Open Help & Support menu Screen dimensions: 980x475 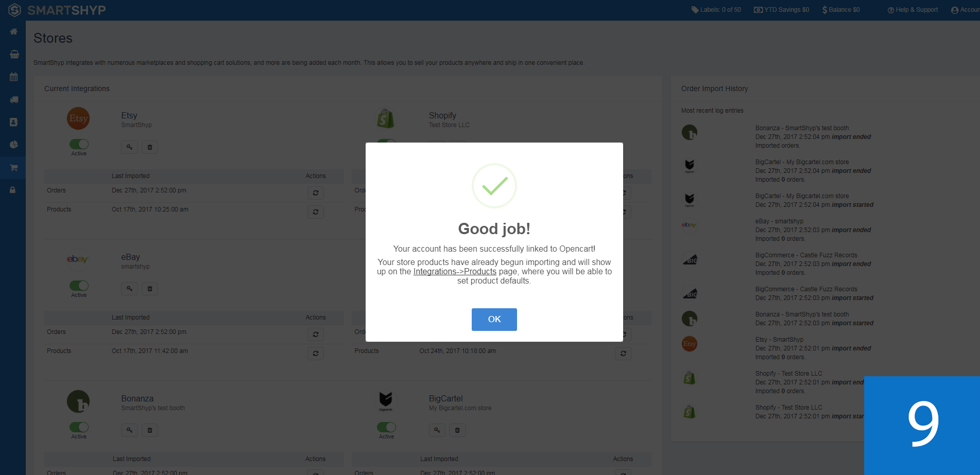click(913, 10)
